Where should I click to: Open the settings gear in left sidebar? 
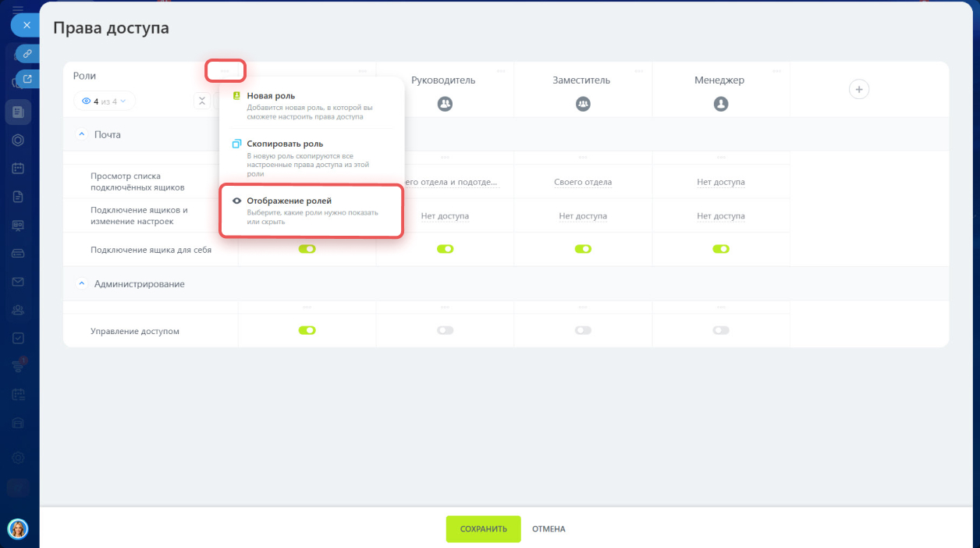tap(18, 457)
